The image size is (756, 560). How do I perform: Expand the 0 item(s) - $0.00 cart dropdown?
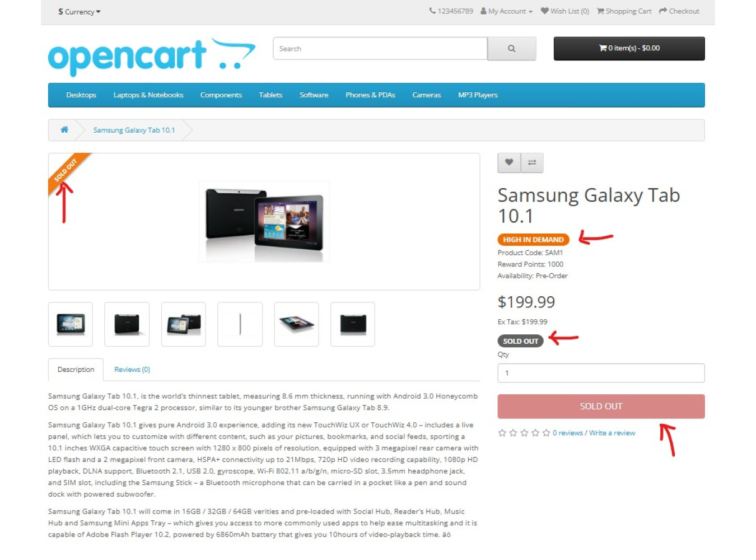629,49
